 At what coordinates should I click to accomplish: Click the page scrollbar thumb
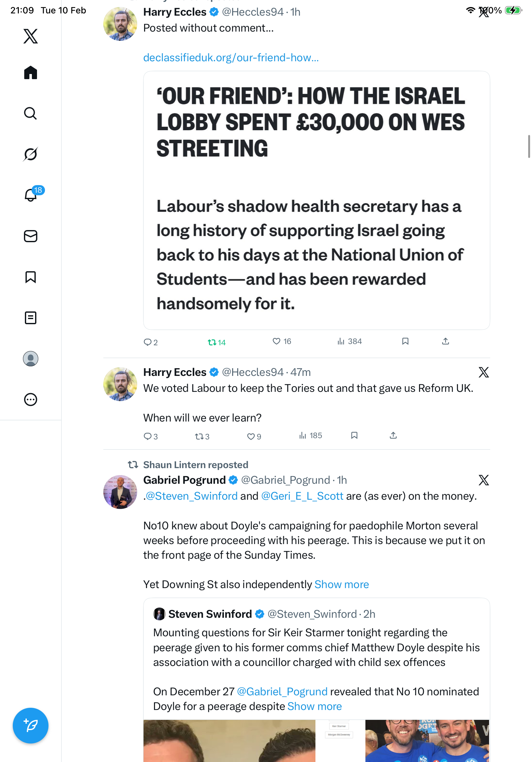[529, 147]
